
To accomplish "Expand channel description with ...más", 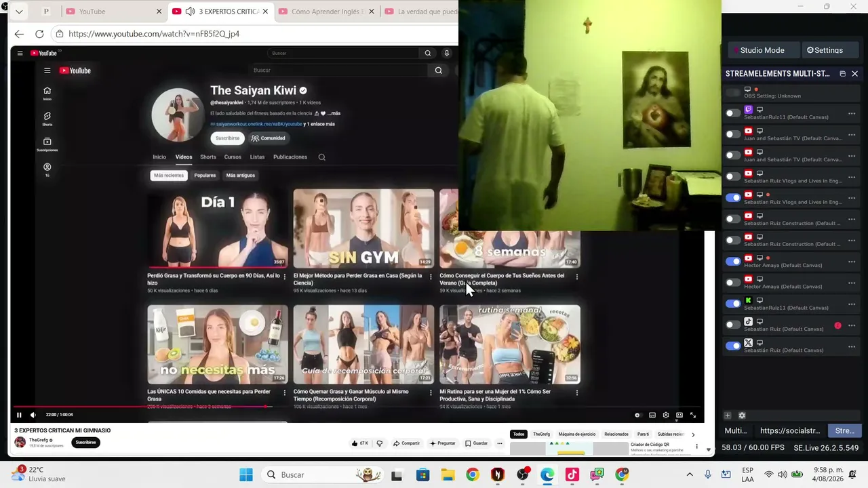I will point(334,113).
